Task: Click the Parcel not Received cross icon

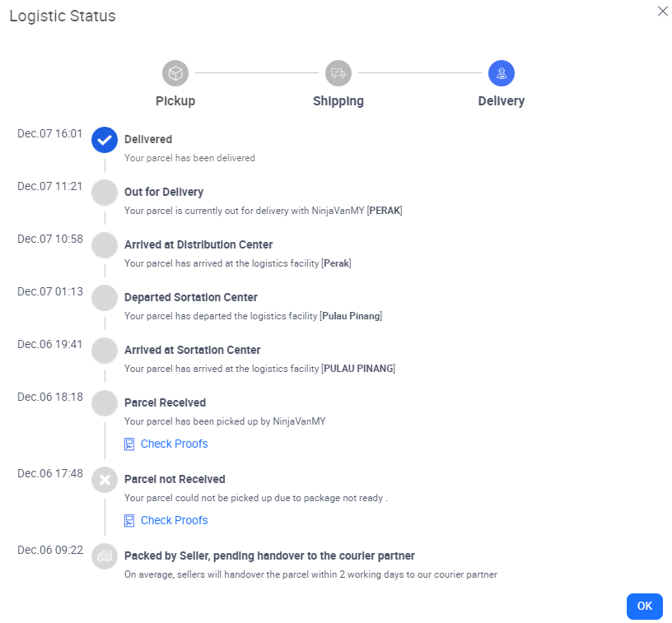Action: 104,480
